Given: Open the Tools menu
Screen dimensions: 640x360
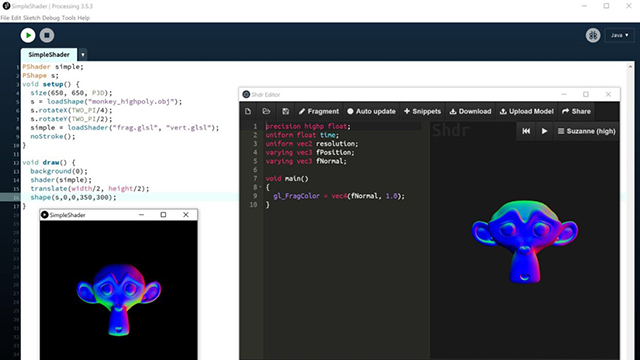Looking at the screenshot, I should 69,18.
